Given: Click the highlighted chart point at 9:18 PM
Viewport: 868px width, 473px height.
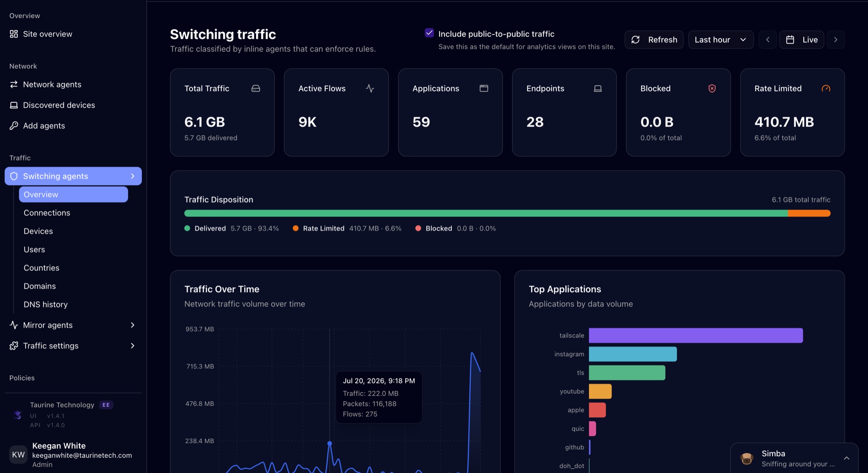Looking at the screenshot, I should click(x=329, y=443).
